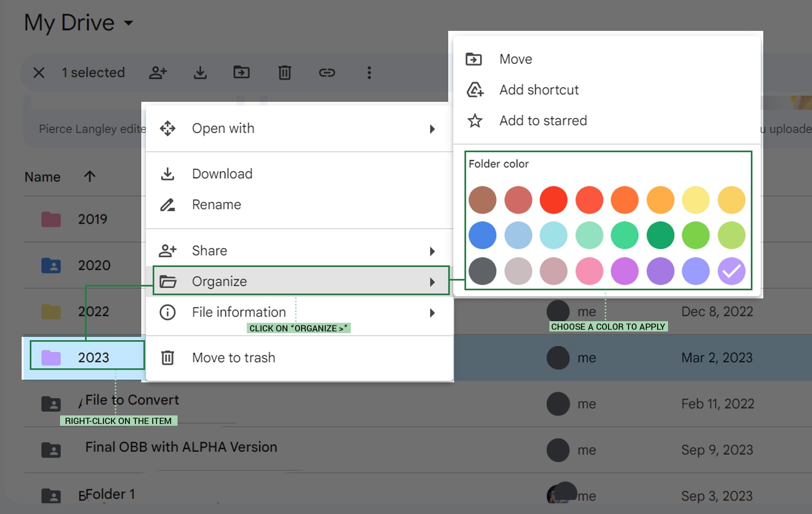Click the Open with arrows icon

coord(168,128)
